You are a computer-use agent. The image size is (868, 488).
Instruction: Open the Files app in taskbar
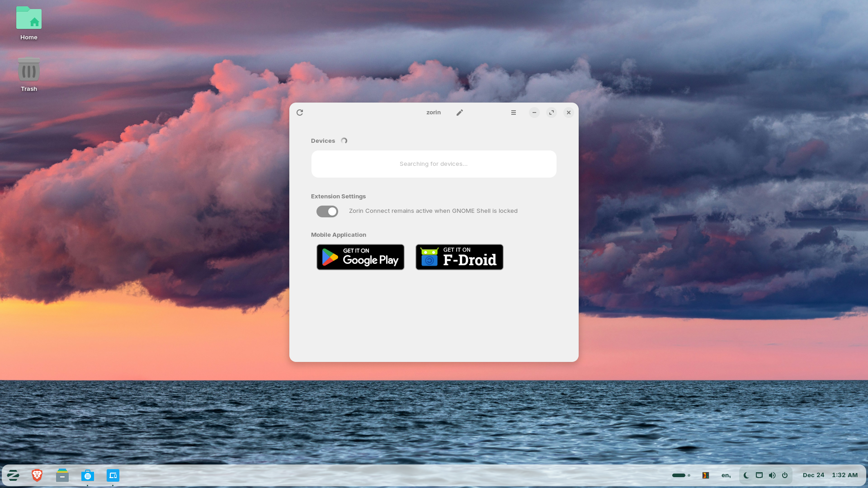point(62,475)
